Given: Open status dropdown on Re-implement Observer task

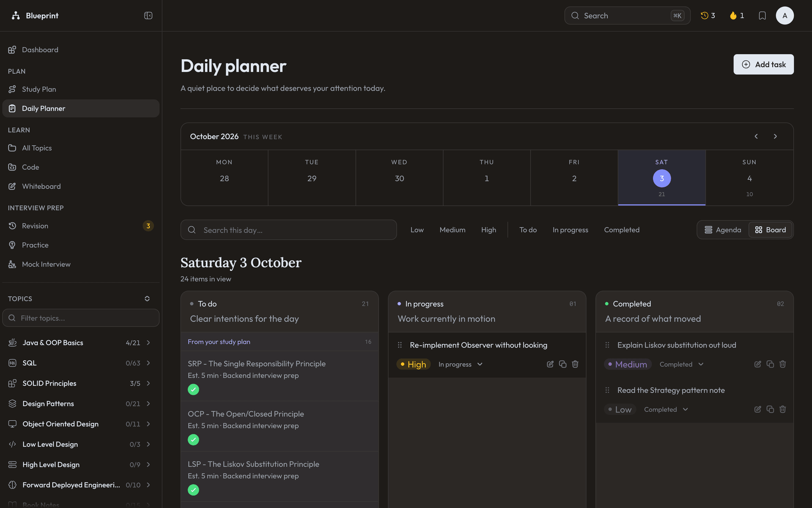Looking at the screenshot, I should coord(461,364).
